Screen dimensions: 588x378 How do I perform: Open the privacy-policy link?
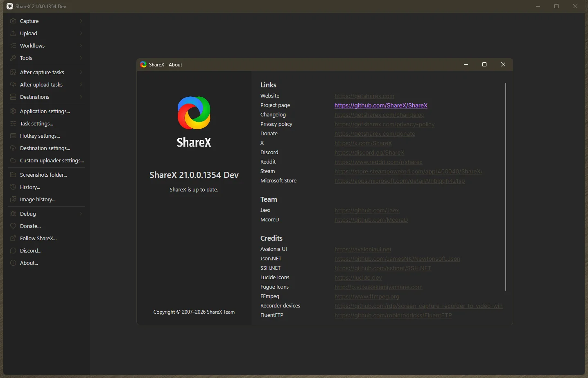click(384, 124)
